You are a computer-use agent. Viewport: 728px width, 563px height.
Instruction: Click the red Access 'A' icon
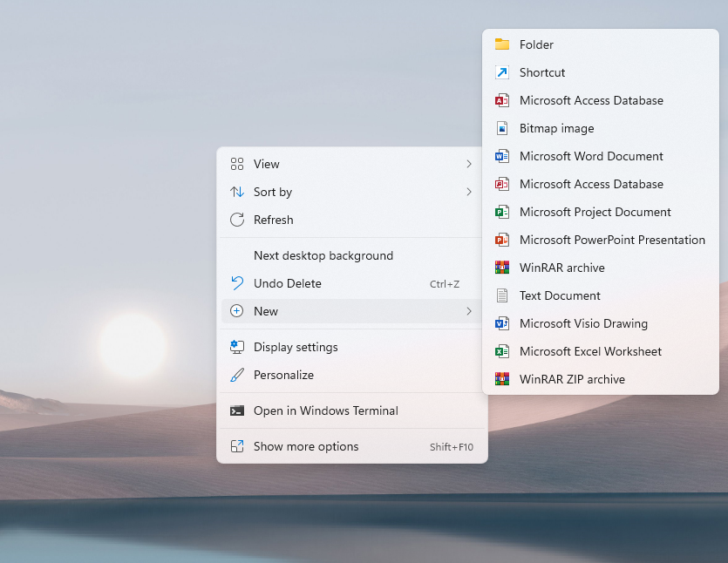(x=502, y=100)
